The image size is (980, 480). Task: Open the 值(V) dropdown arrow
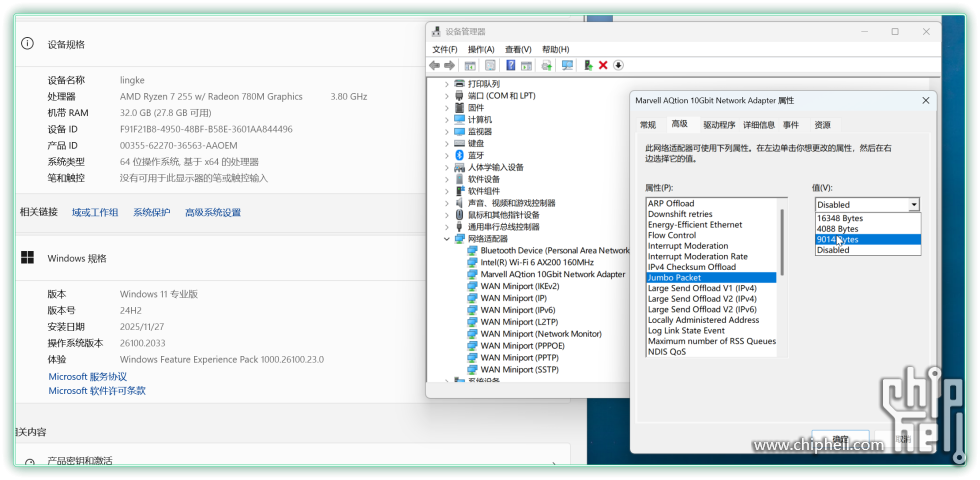click(913, 204)
